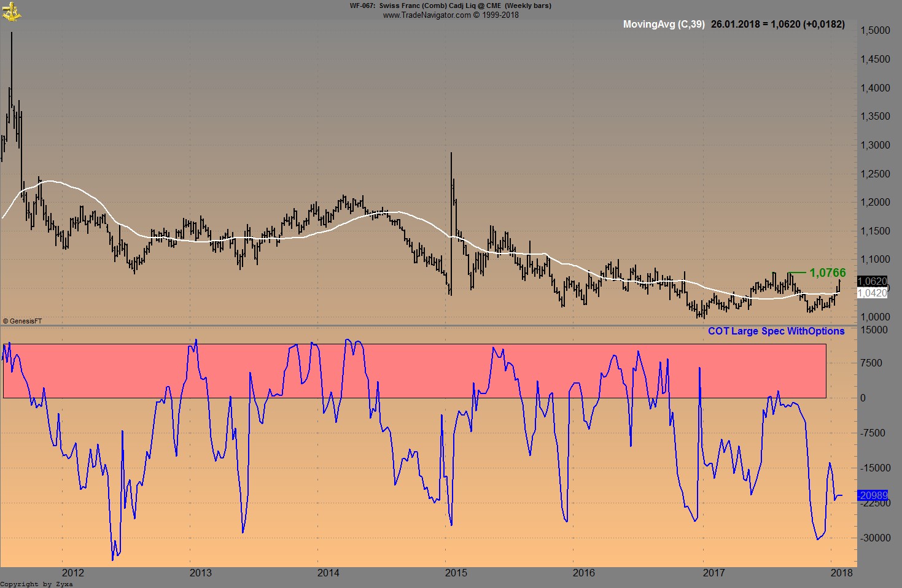Click the 2017 year label on the time axis
This screenshot has width=902, height=588.
click(713, 573)
